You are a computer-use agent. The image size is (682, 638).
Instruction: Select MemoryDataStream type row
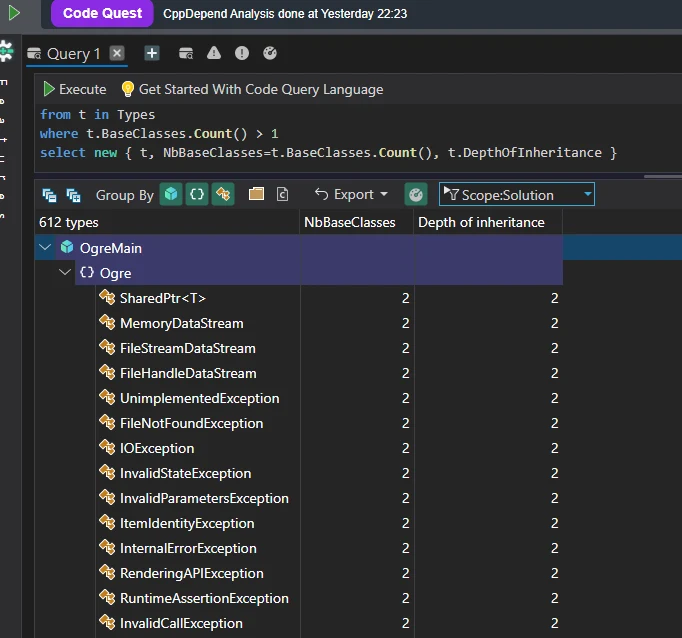click(329, 323)
